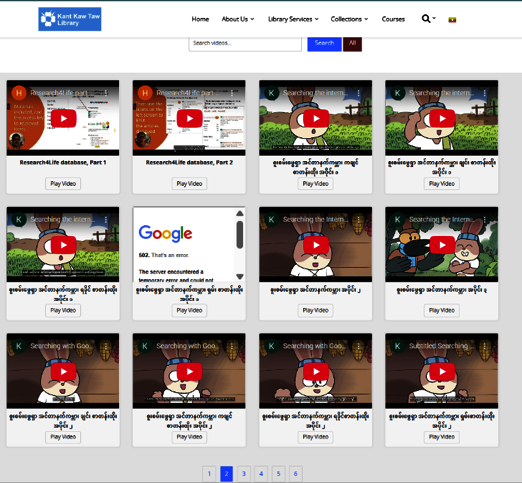522x483 pixels.
Task: Click the scrollbar thumb in Google error frame
Action: click(240, 235)
